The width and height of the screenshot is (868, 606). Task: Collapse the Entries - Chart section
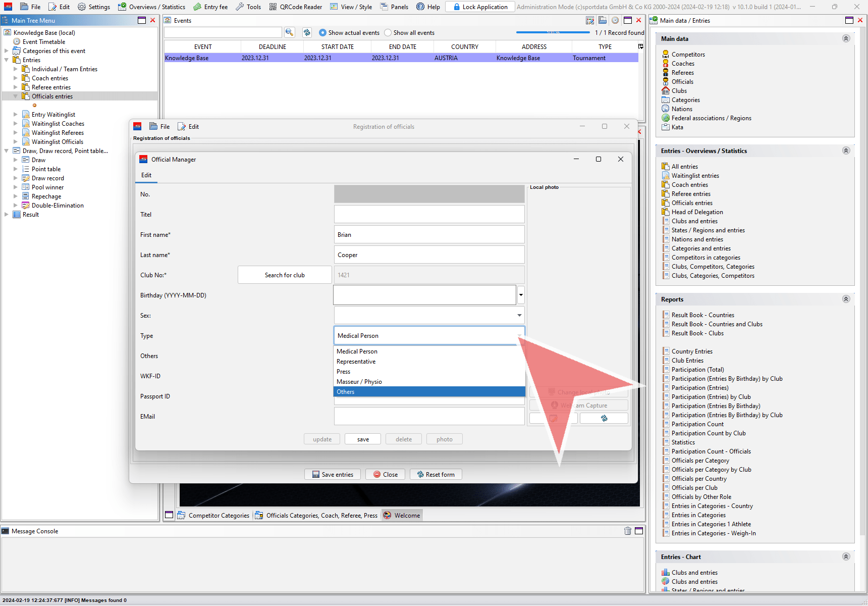click(846, 557)
